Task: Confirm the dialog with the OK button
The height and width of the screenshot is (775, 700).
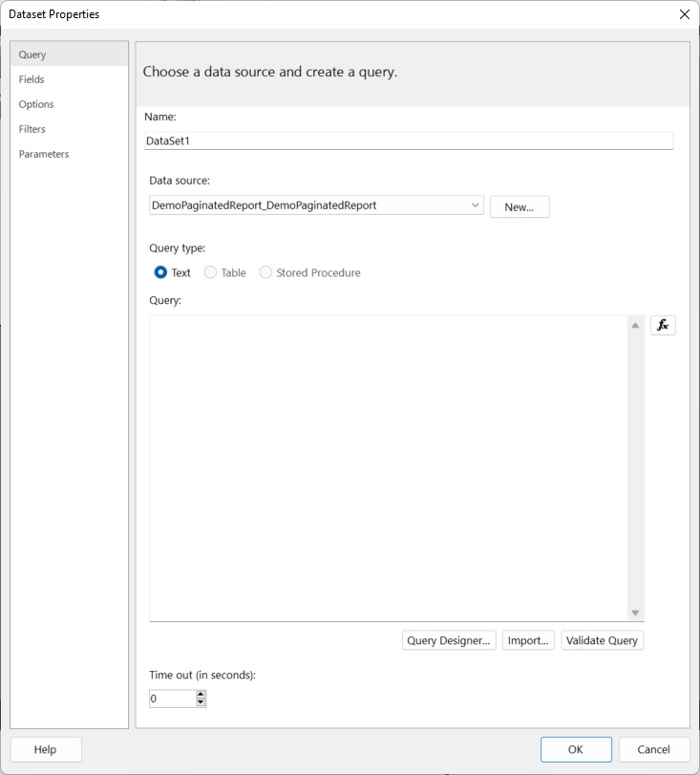Action: tap(575, 750)
